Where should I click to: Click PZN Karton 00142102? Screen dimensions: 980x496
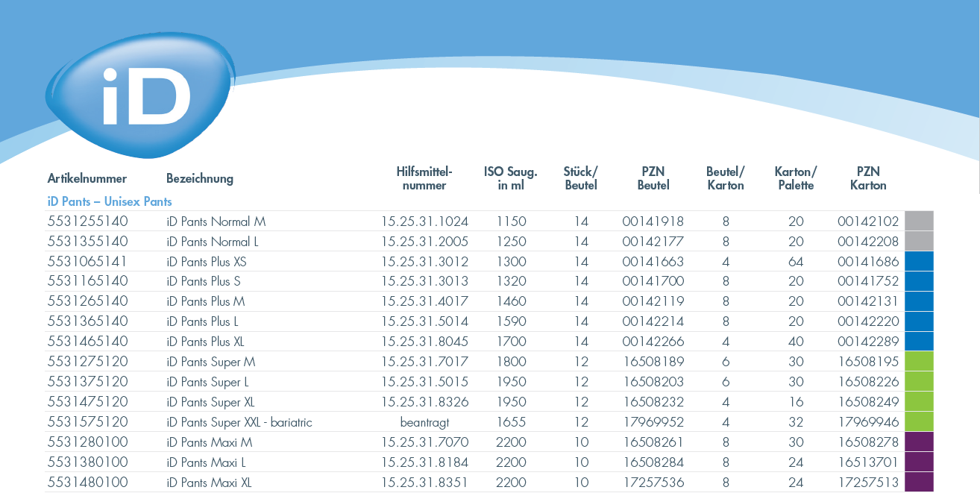pos(868,222)
